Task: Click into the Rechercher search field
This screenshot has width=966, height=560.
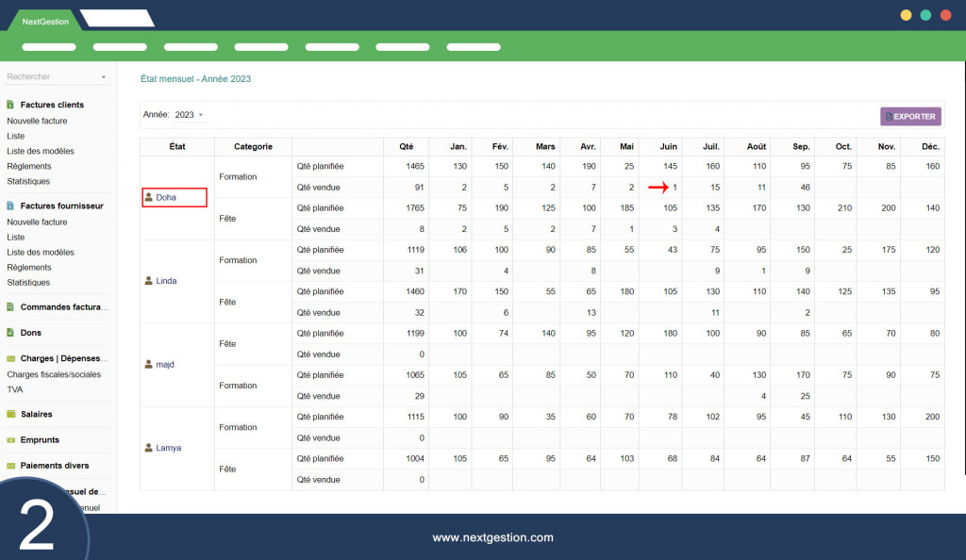Action: (47, 77)
